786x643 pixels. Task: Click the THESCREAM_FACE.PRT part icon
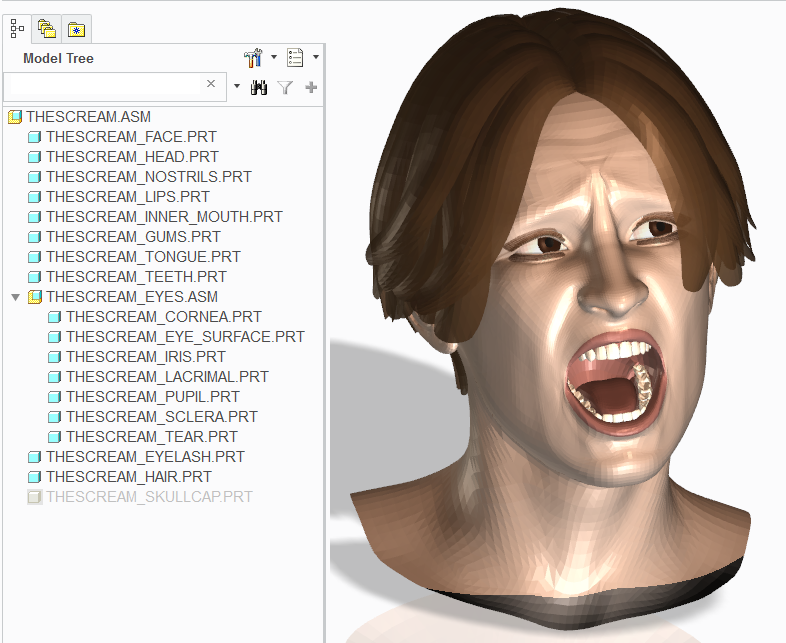click(x=34, y=137)
